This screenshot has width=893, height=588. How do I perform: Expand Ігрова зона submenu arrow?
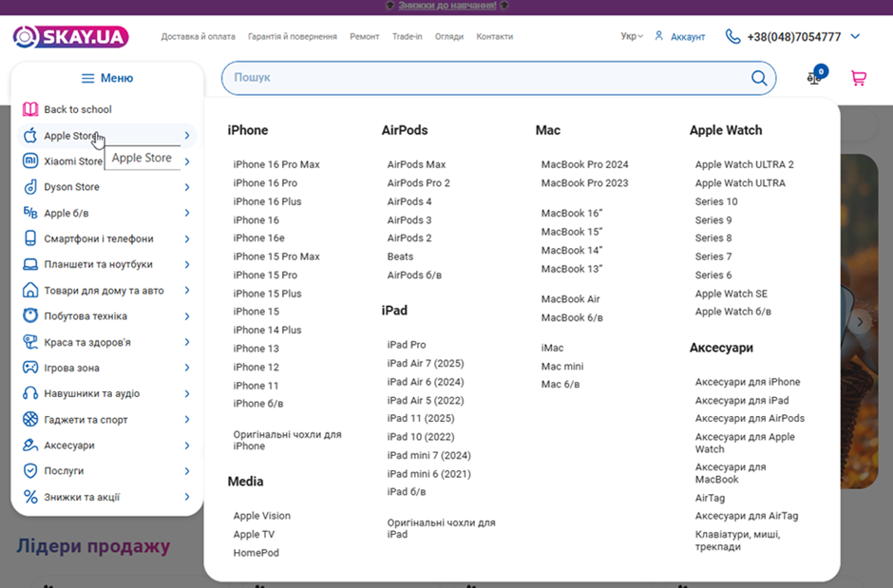tap(187, 368)
